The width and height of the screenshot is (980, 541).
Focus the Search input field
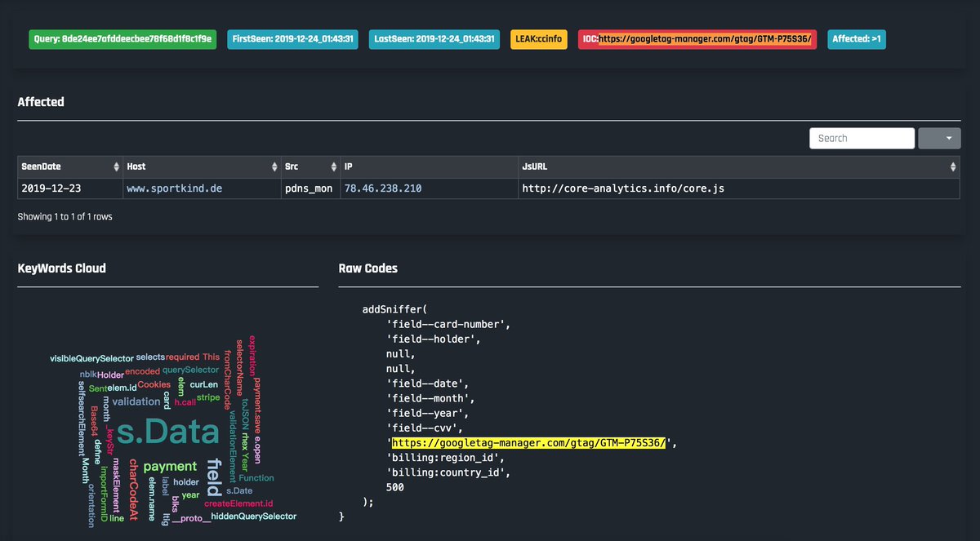click(862, 138)
